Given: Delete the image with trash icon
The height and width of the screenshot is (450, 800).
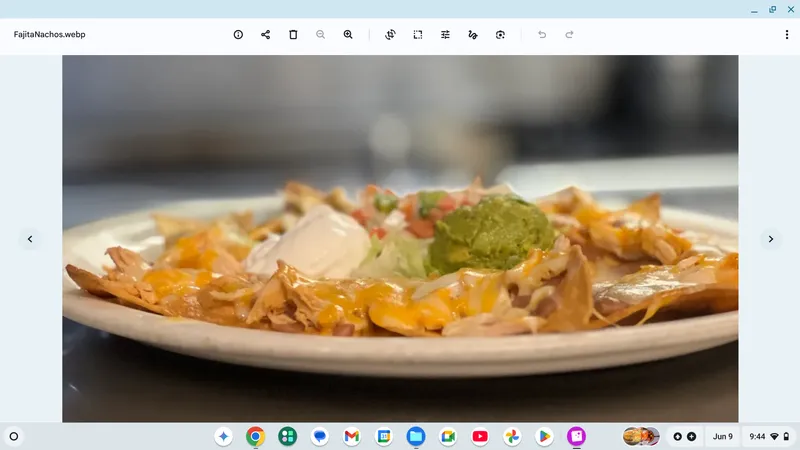Looking at the screenshot, I should coord(293,35).
